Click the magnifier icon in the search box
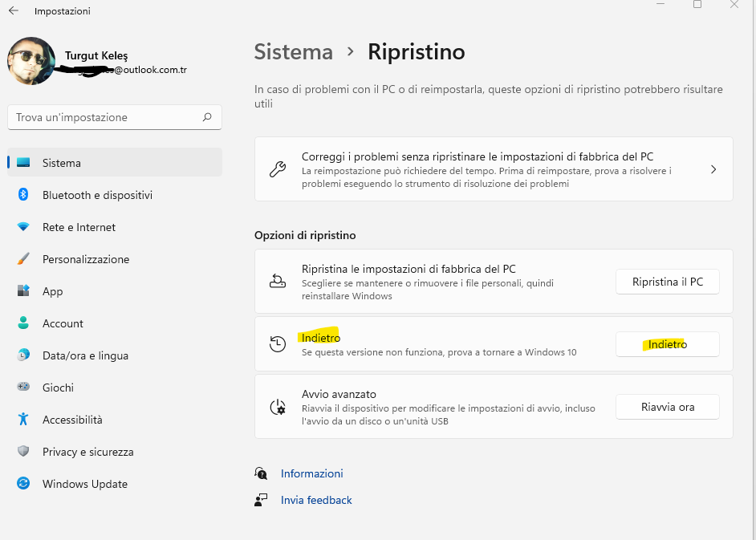The width and height of the screenshot is (756, 540). (207, 117)
